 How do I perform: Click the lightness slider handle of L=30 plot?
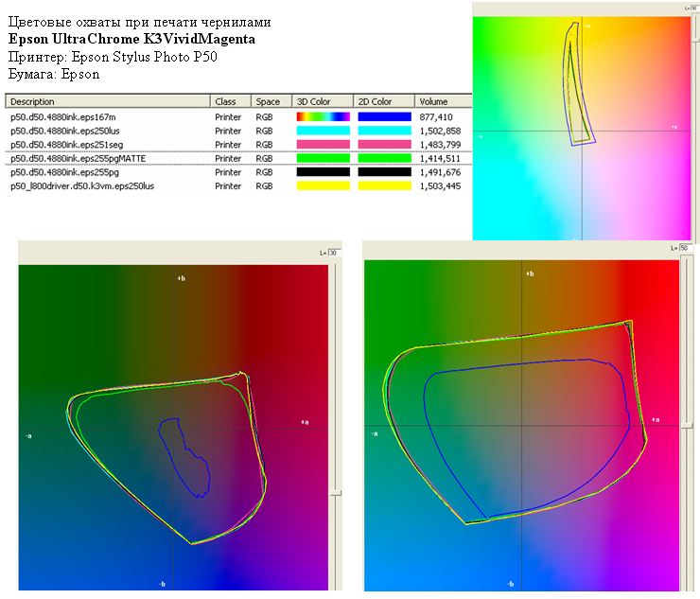pyautogui.click(x=336, y=493)
